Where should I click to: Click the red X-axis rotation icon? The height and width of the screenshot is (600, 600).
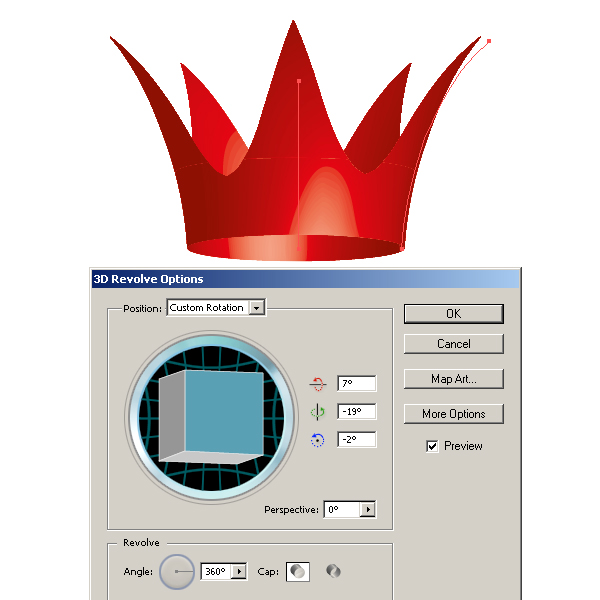318,383
